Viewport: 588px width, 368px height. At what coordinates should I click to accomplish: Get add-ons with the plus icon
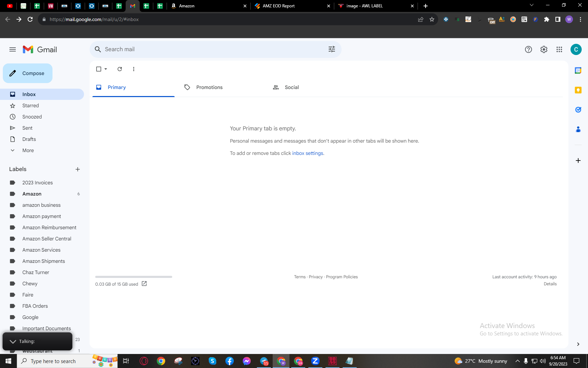tap(578, 161)
